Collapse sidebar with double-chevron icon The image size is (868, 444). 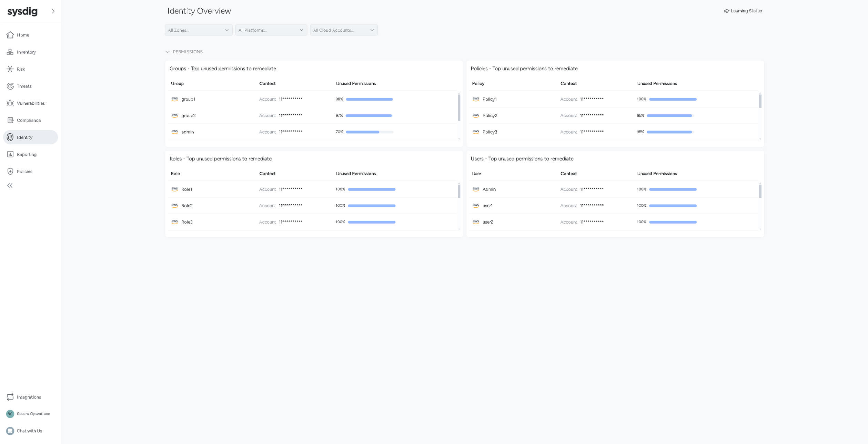[10, 186]
